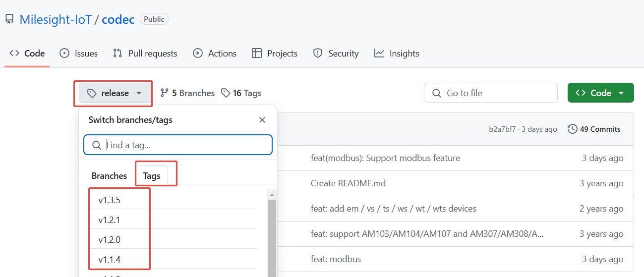Image resolution: width=644 pixels, height=277 pixels.
Task: Click the magnifier icon in Go to file
Action: 437,93
